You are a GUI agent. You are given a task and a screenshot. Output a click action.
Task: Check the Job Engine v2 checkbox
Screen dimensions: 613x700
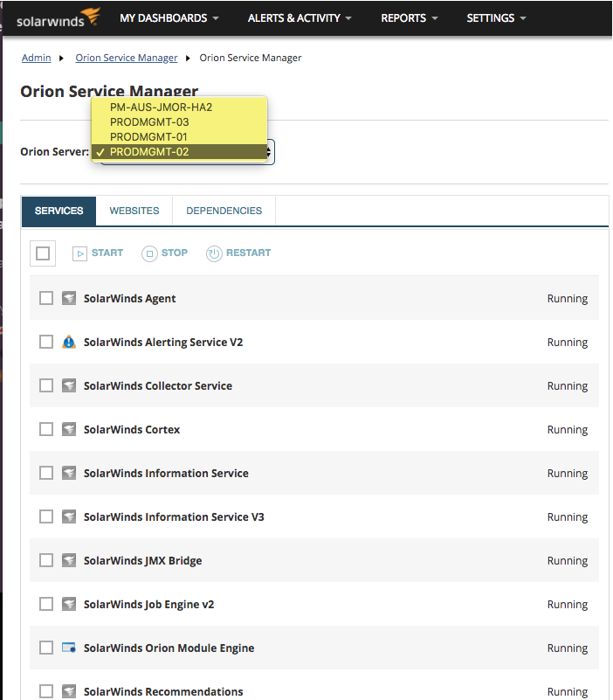tap(46, 604)
